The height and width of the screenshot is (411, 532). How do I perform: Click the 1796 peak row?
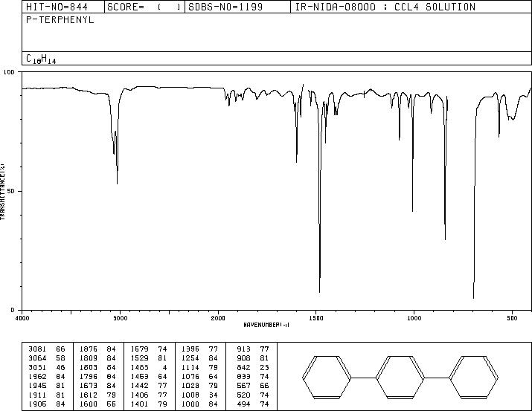97,376
